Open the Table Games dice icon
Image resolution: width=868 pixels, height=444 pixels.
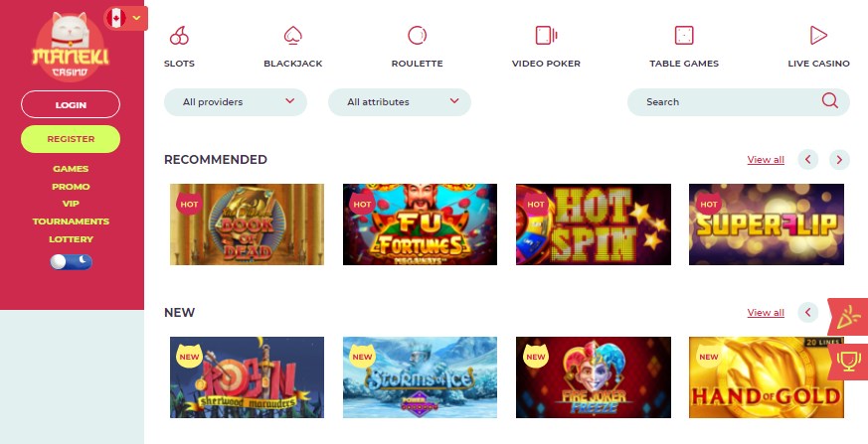click(x=684, y=36)
